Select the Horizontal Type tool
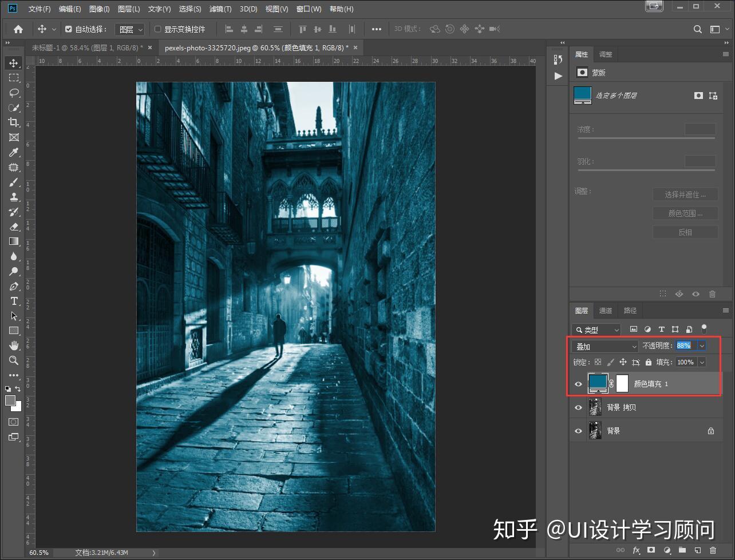 (14, 301)
